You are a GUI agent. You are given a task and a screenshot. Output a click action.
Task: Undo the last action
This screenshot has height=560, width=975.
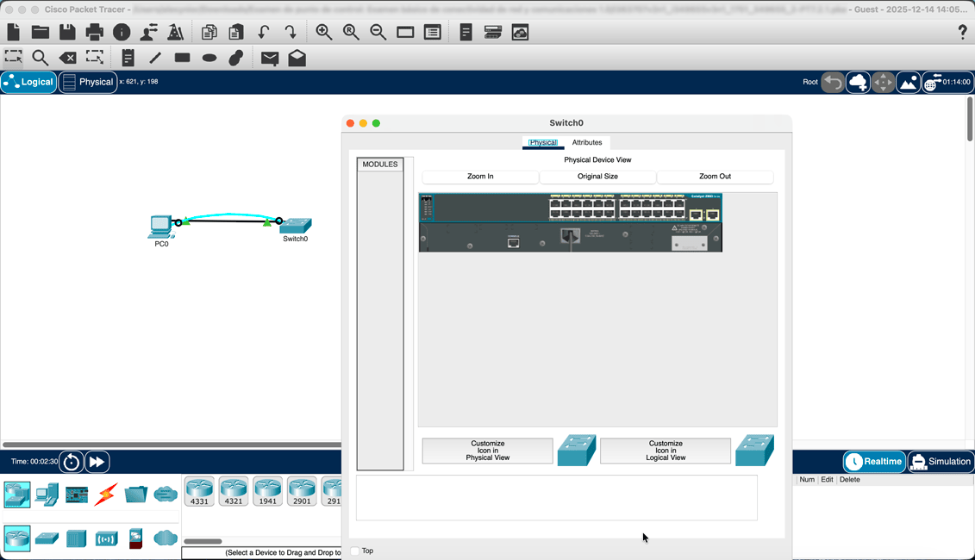[x=263, y=32]
